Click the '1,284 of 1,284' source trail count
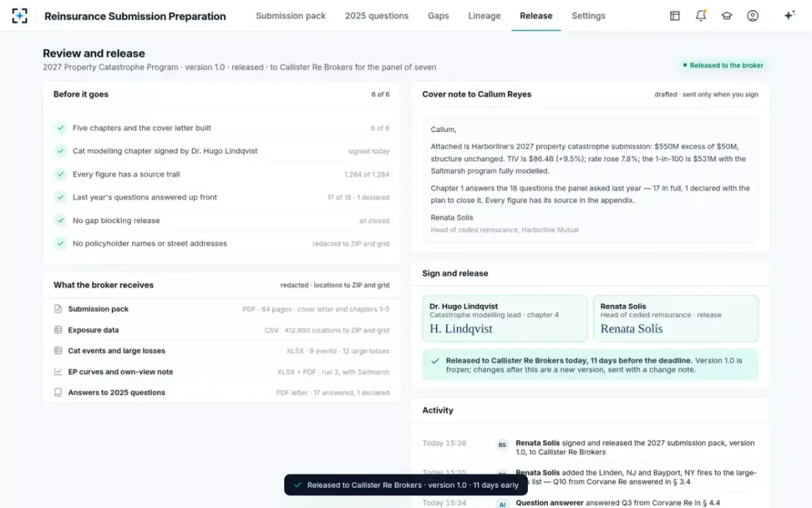This screenshot has width=812, height=508. tap(367, 175)
